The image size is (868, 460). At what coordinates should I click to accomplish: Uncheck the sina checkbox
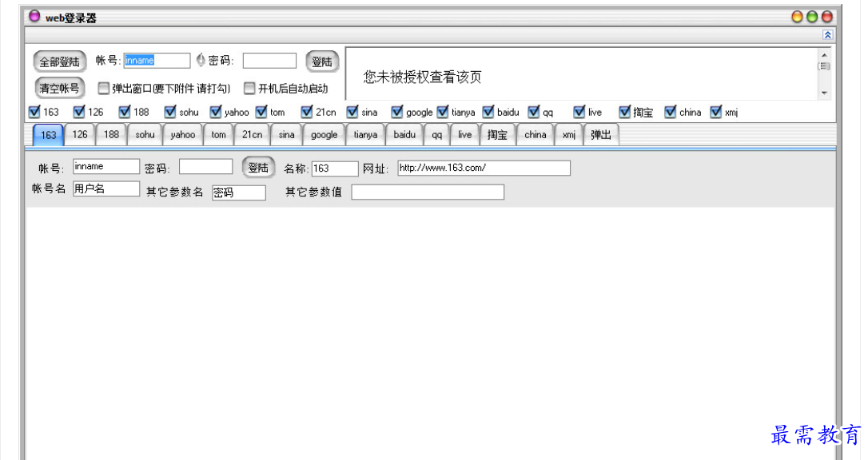coord(352,112)
